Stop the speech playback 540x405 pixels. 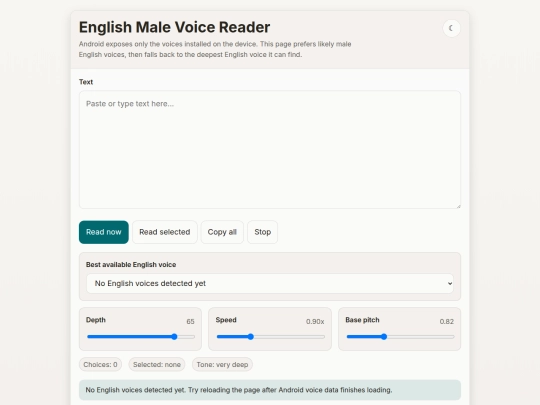pos(262,232)
